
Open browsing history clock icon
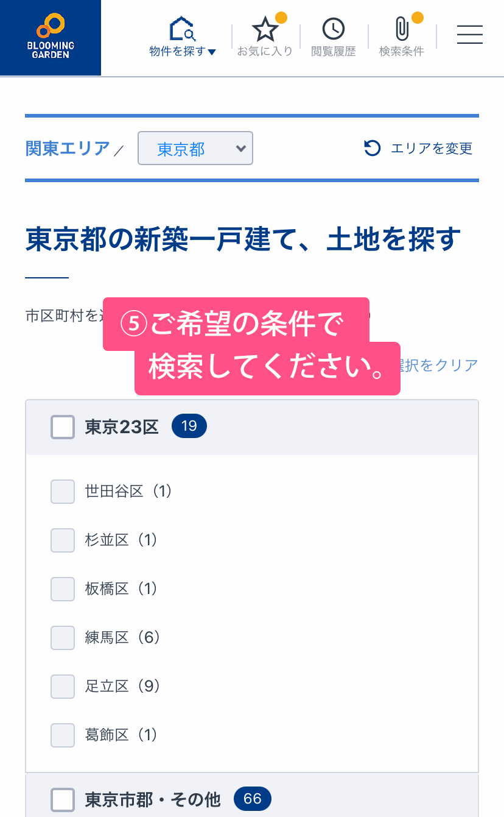coord(333,29)
